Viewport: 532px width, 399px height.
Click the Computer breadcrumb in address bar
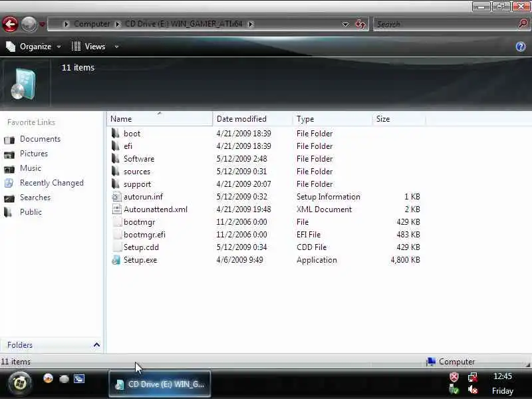coord(92,24)
